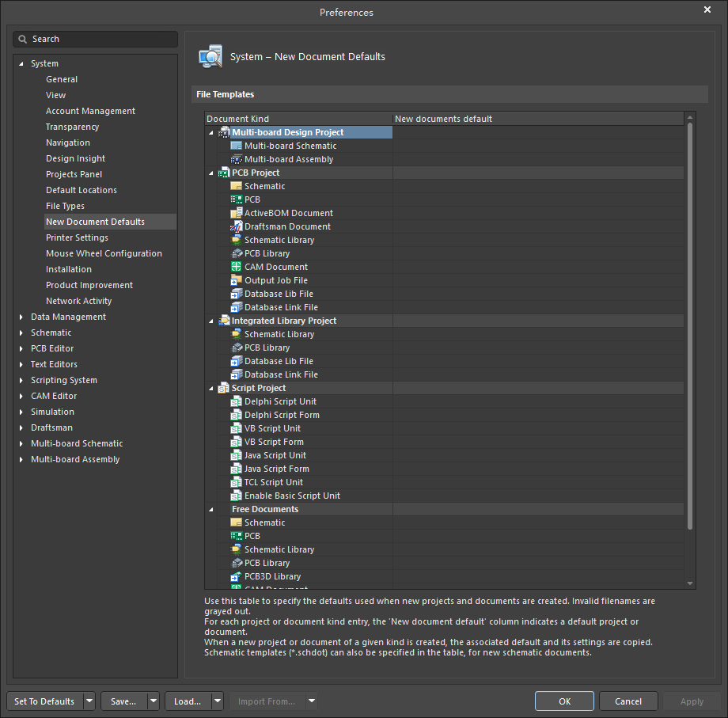
Task: Click the Draftsman Document icon
Action: [236, 226]
